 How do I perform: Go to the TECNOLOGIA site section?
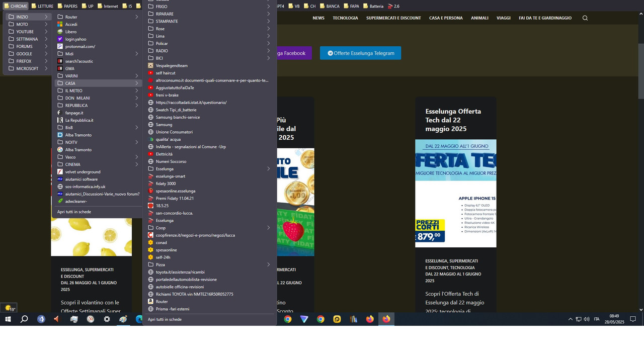tap(345, 18)
